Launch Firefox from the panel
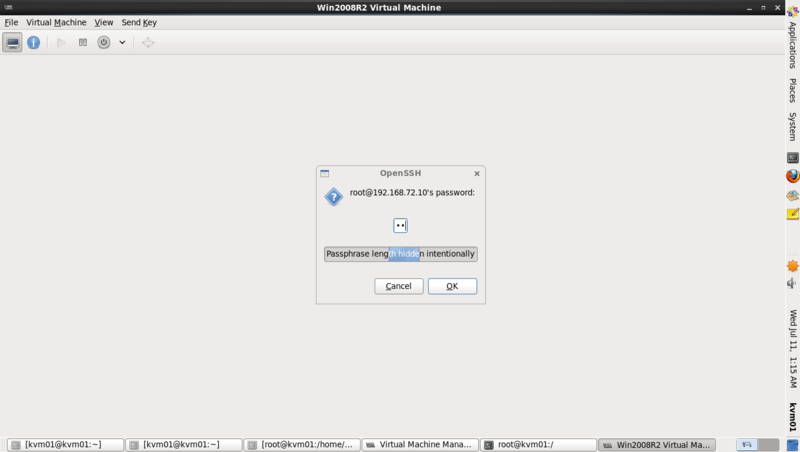This screenshot has height=452, width=800. 792,176
